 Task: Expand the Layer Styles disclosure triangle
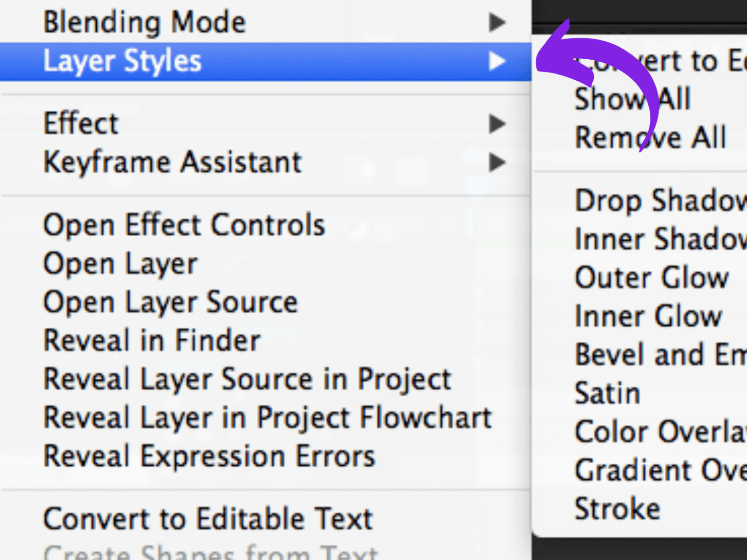[x=497, y=61]
